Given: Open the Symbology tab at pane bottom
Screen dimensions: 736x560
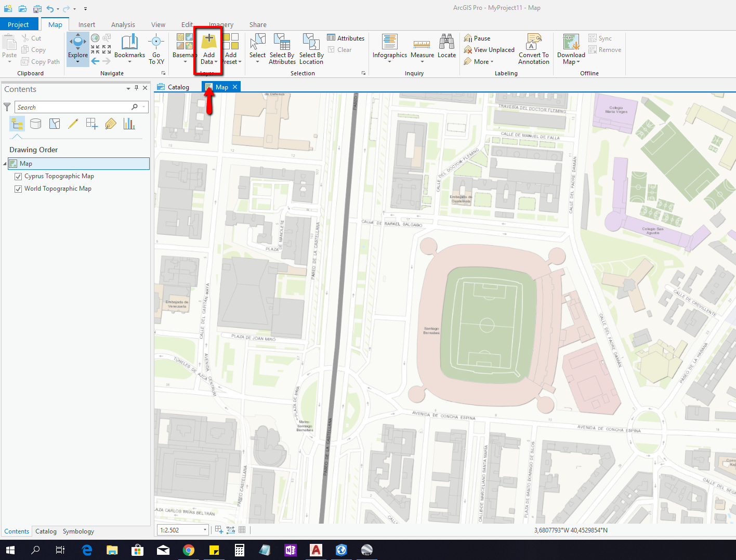Looking at the screenshot, I should click(78, 531).
